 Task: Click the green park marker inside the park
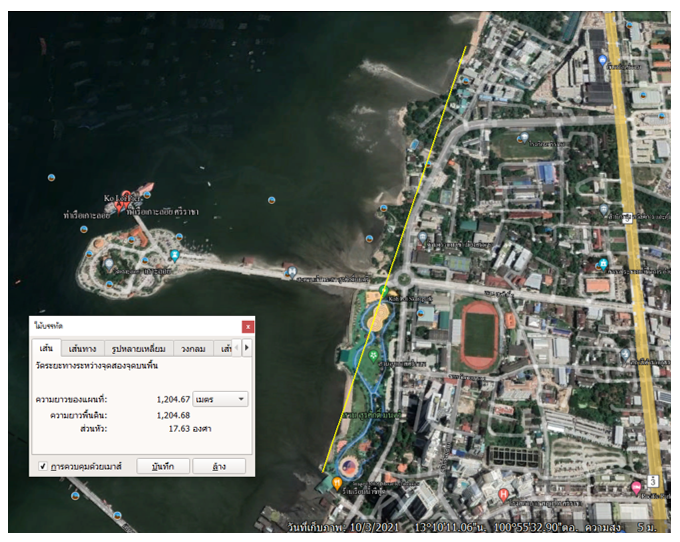[x=374, y=355]
